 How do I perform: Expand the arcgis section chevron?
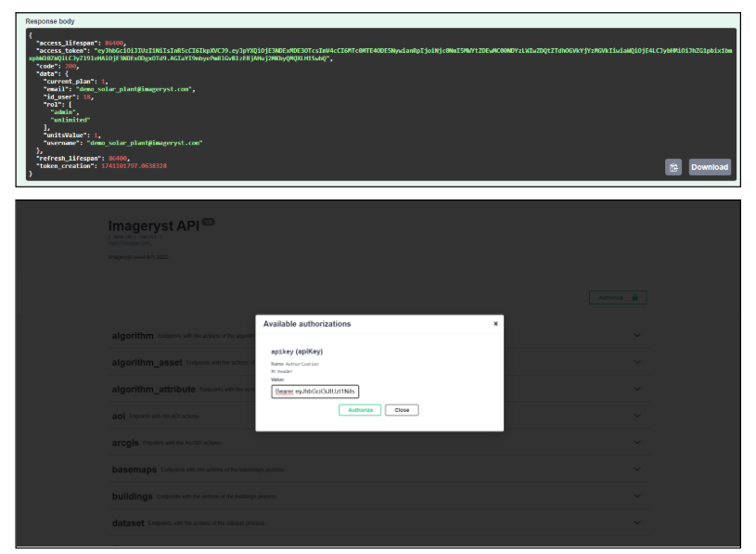tap(637, 443)
